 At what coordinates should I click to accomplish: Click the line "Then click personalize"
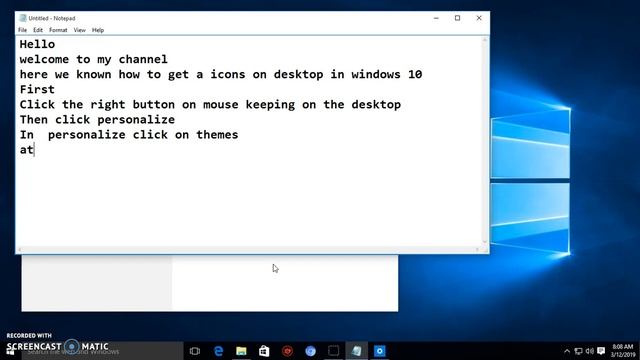tap(97, 120)
